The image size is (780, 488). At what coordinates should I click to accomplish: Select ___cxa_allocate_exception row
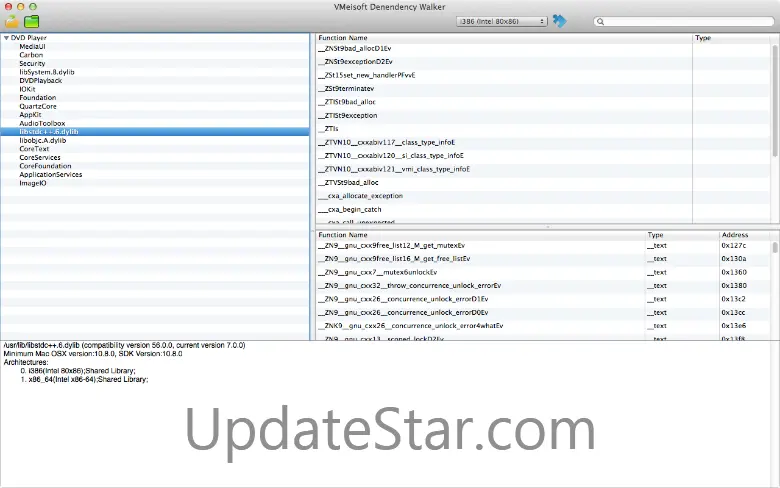pos(543,196)
